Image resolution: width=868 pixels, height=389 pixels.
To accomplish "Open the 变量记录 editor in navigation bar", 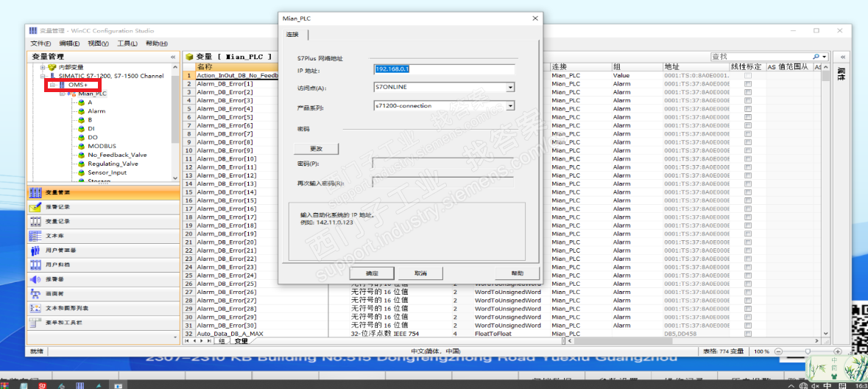I will coord(104,222).
